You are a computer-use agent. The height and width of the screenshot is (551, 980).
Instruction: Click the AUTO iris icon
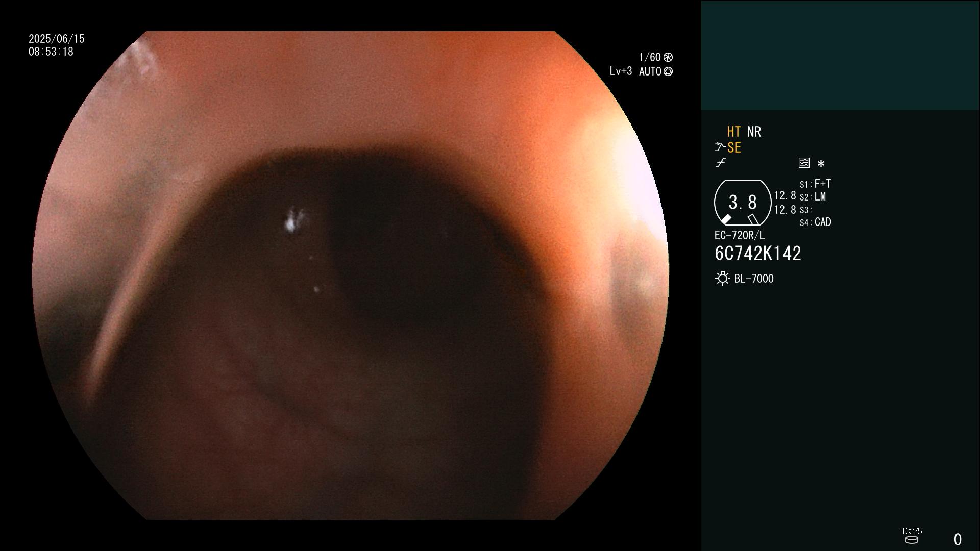pos(668,71)
